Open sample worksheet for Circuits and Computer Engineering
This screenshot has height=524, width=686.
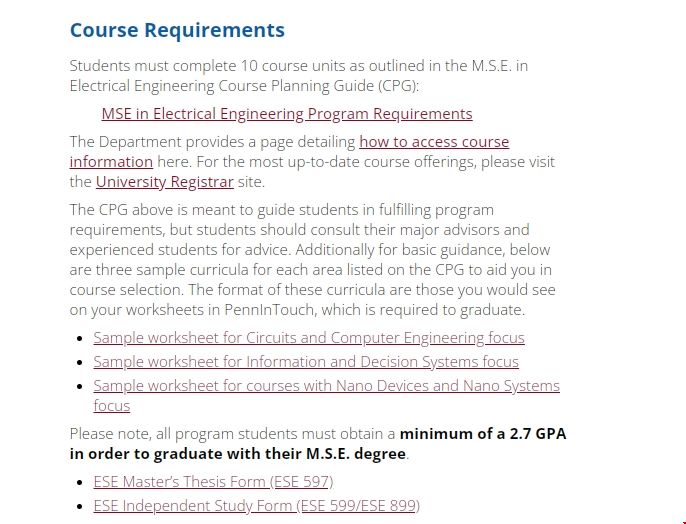point(308,338)
